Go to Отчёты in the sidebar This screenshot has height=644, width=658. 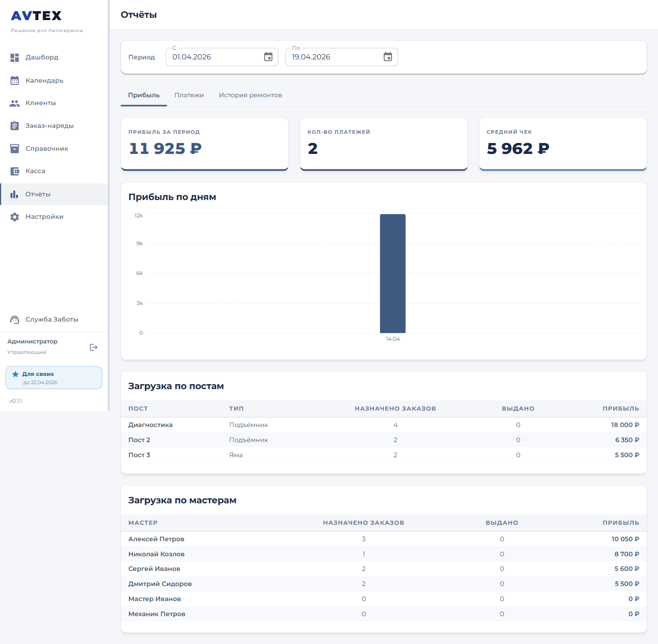(38, 194)
